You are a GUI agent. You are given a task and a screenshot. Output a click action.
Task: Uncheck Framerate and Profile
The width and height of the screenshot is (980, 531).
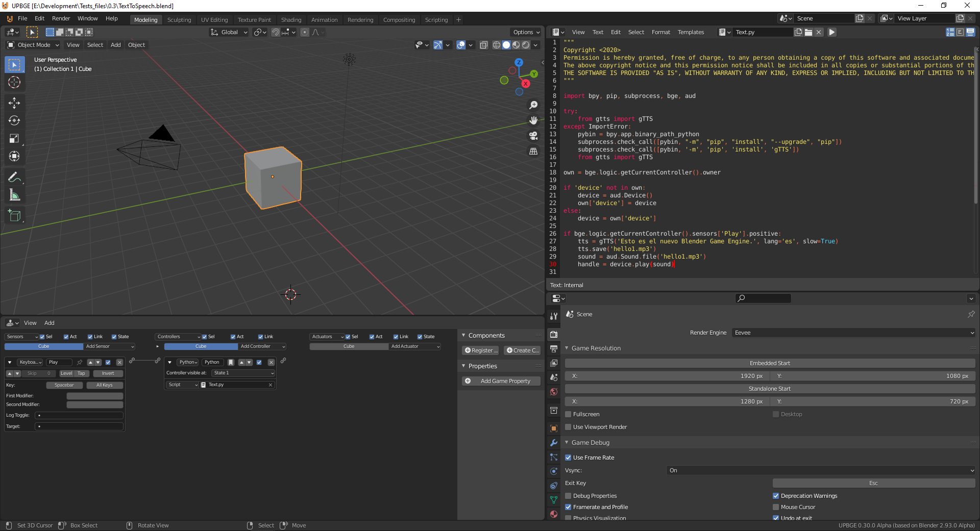tap(568, 507)
